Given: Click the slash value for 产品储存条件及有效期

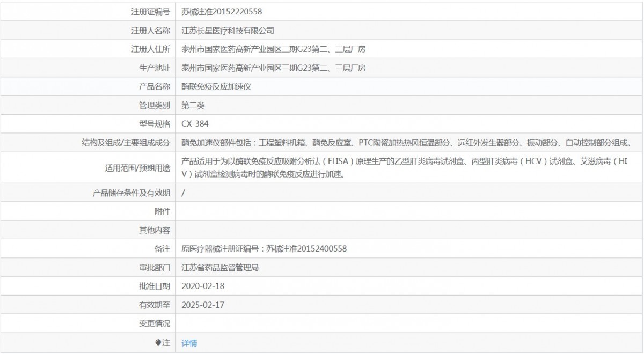Looking at the screenshot, I should click(184, 193).
